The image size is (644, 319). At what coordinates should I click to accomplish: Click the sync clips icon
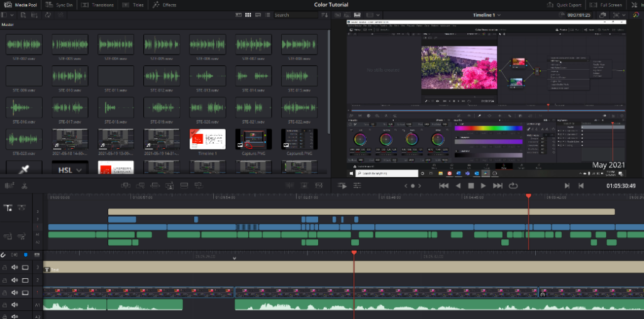[x=48, y=15]
